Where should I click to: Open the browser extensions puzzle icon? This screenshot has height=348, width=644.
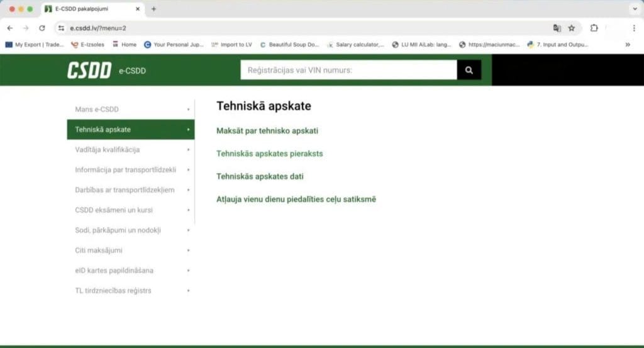(594, 28)
